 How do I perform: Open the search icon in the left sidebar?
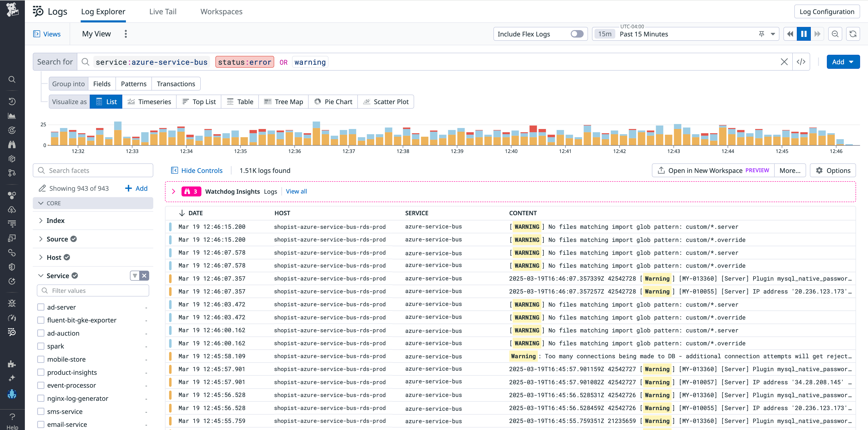coord(12,80)
